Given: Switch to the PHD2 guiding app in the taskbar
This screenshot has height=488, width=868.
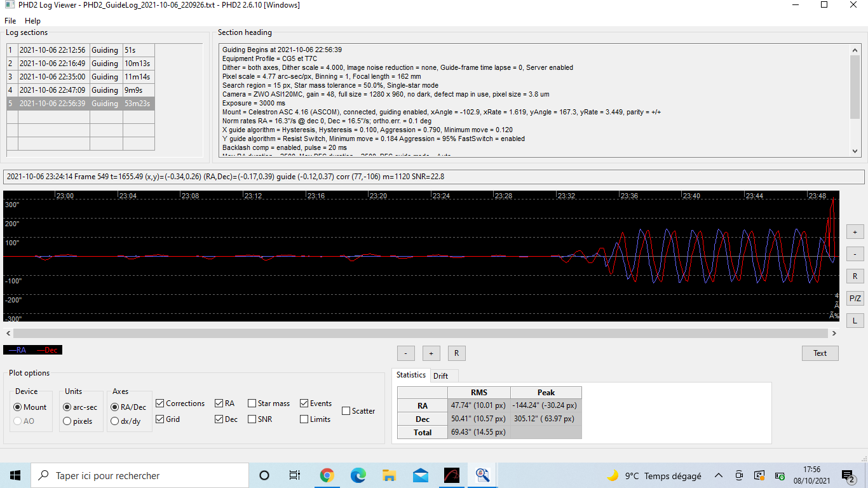Looking at the screenshot, I should click(x=452, y=475).
